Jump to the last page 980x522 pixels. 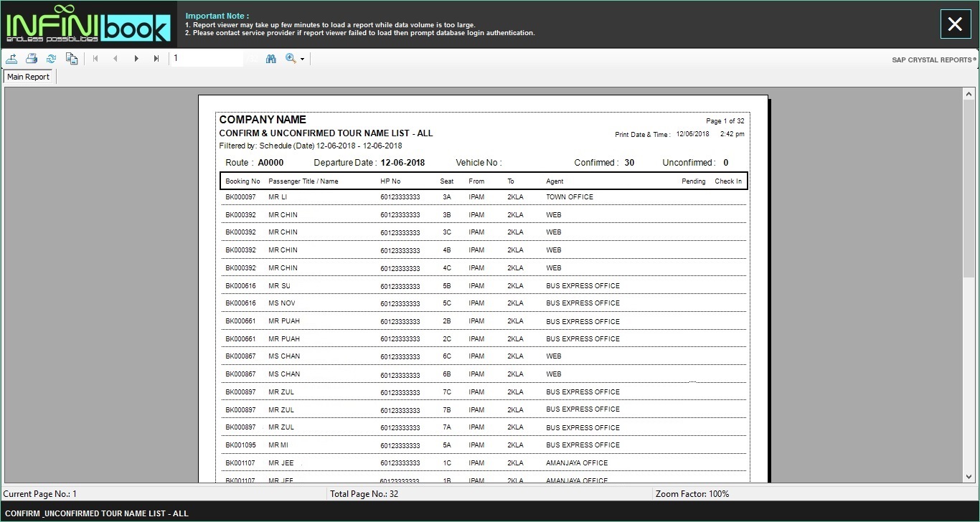tap(156, 59)
